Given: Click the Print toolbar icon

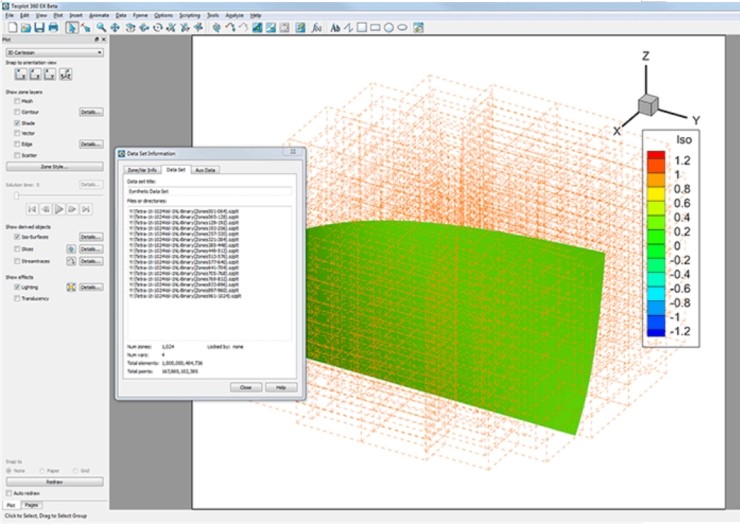Looking at the screenshot, I should pos(52,28).
